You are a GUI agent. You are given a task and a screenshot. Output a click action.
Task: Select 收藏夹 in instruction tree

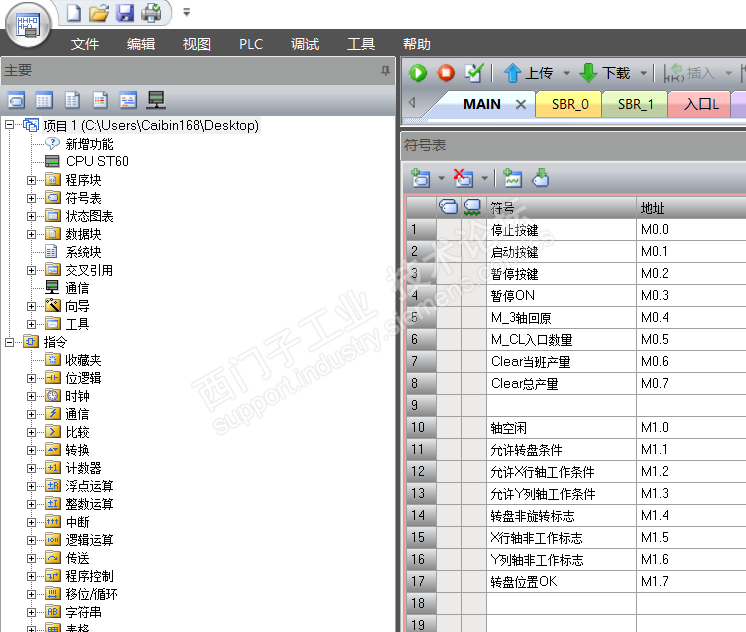83,360
